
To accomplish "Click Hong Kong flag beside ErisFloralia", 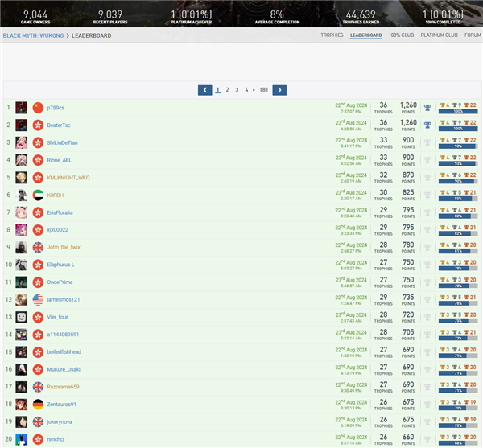I will (x=38, y=212).
